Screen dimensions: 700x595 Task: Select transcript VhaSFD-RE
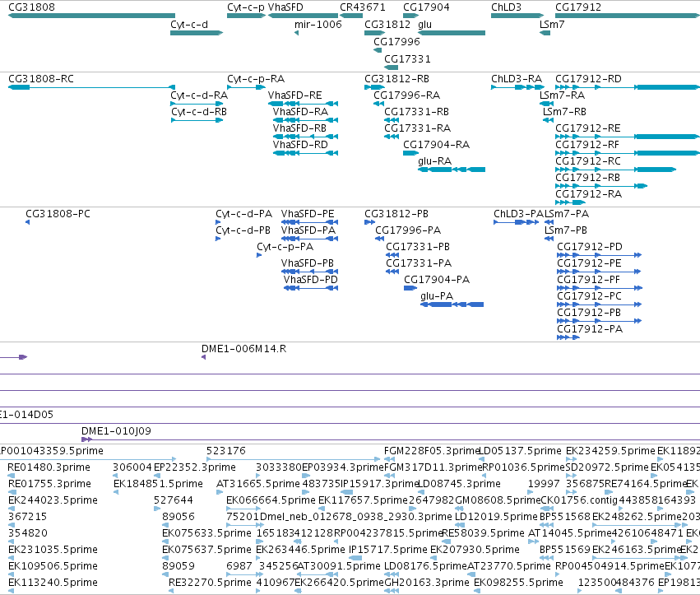click(x=304, y=104)
